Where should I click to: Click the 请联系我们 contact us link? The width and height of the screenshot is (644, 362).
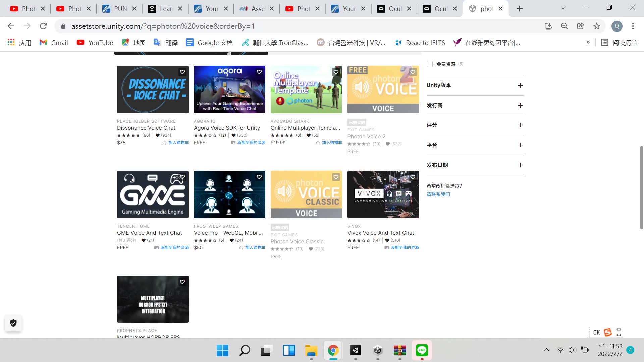pos(438,194)
